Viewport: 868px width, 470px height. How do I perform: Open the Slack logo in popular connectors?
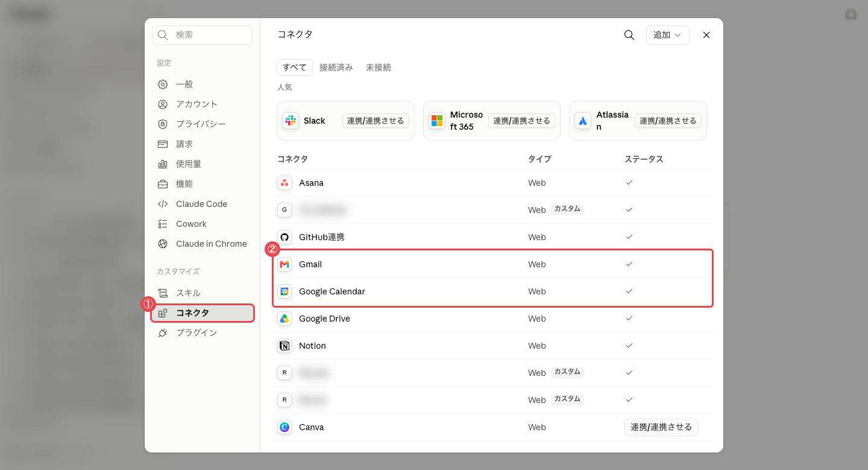coord(291,121)
